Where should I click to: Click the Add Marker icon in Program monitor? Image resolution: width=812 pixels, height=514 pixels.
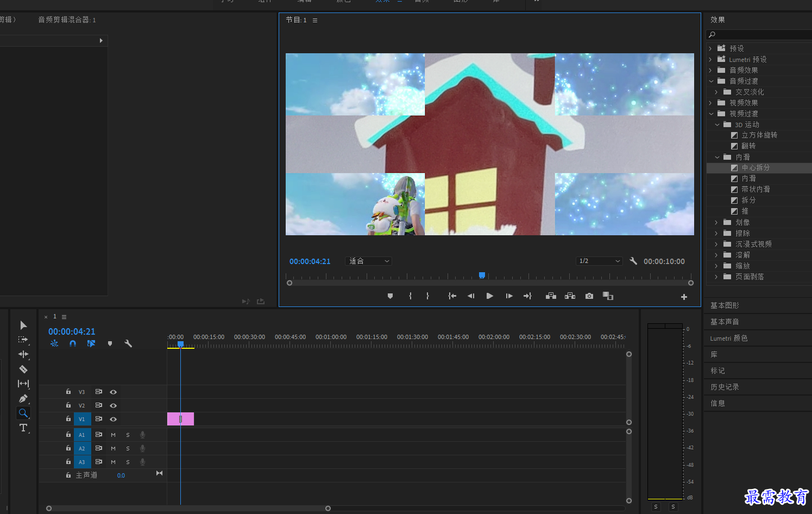tap(390, 296)
